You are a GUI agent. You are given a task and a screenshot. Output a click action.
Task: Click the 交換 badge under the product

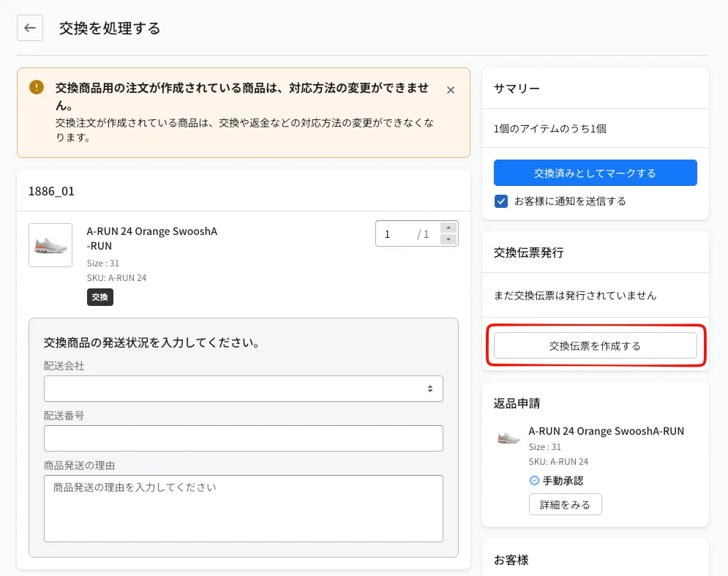click(100, 297)
